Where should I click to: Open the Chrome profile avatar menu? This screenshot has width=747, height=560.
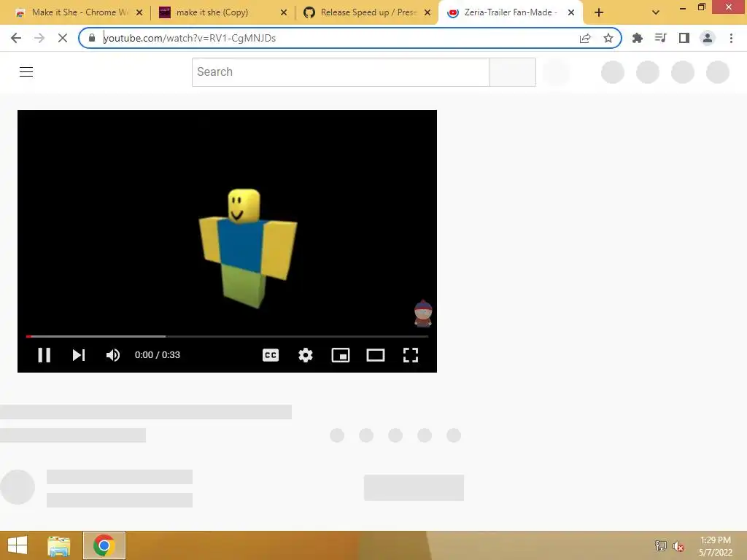click(708, 38)
